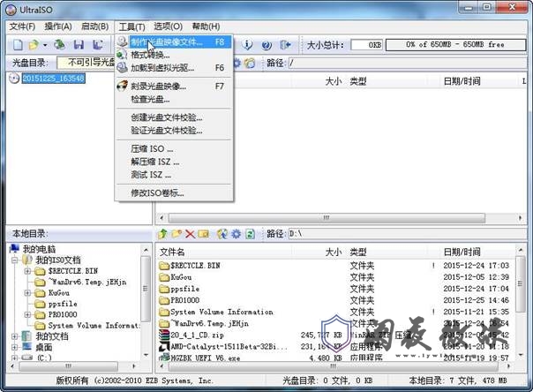Screen dimensions: 533x392
Task: Click the 不可引导光盘 boot type field
Action: (86, 63)
